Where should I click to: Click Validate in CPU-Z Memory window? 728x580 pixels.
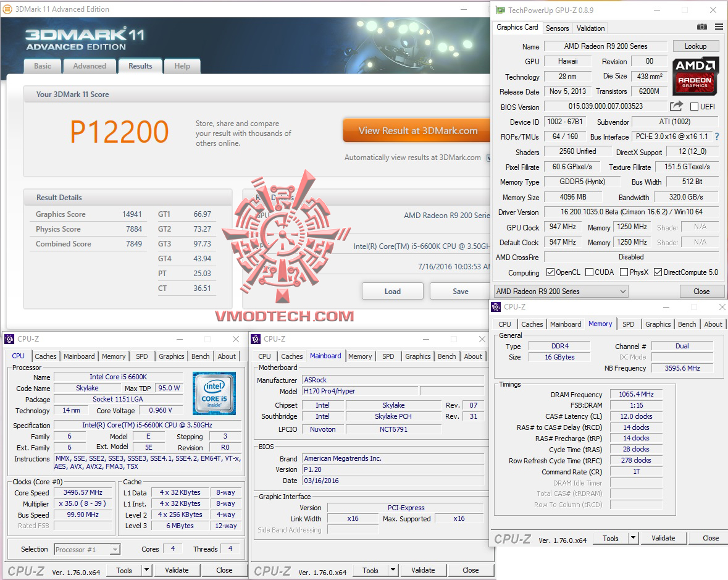663,538
